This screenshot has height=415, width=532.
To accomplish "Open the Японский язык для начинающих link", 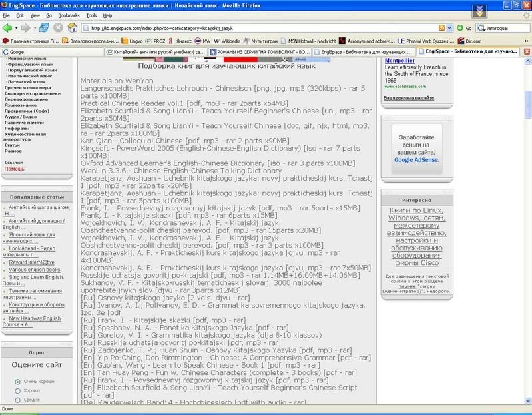I will (29, 238).
